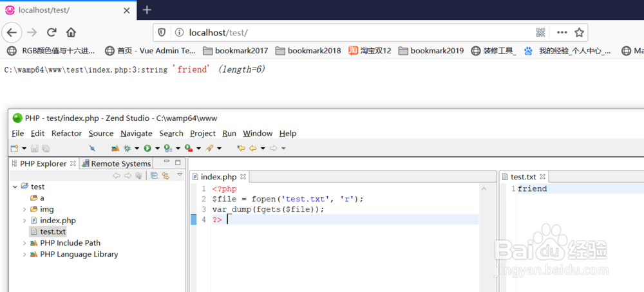Viewport: 644px width, 292px height.
Task: Open the Source menu
Action: pos(101,133)
